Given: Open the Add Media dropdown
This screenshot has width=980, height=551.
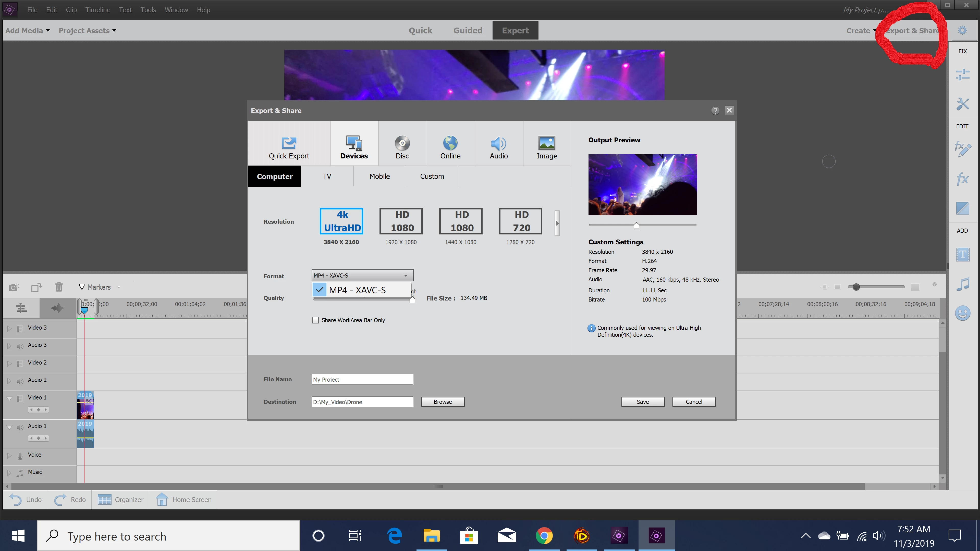Looking at the screenshot, I should 27,30.
